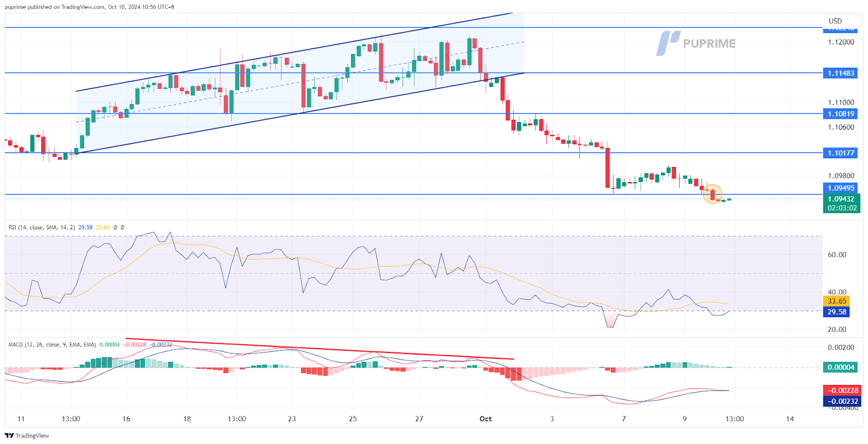
Task: Select the blue 29.58 RSI scale label
Action: pos(837,312)
